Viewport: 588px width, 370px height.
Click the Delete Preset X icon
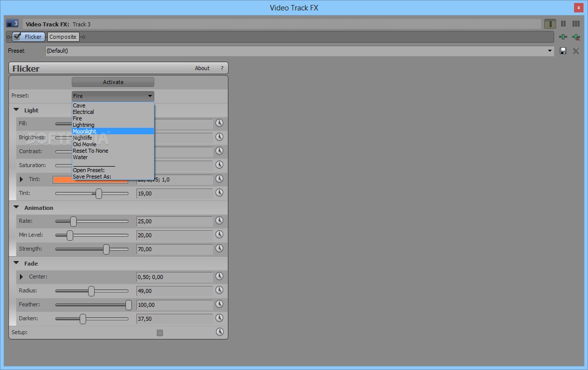point(576,51)
